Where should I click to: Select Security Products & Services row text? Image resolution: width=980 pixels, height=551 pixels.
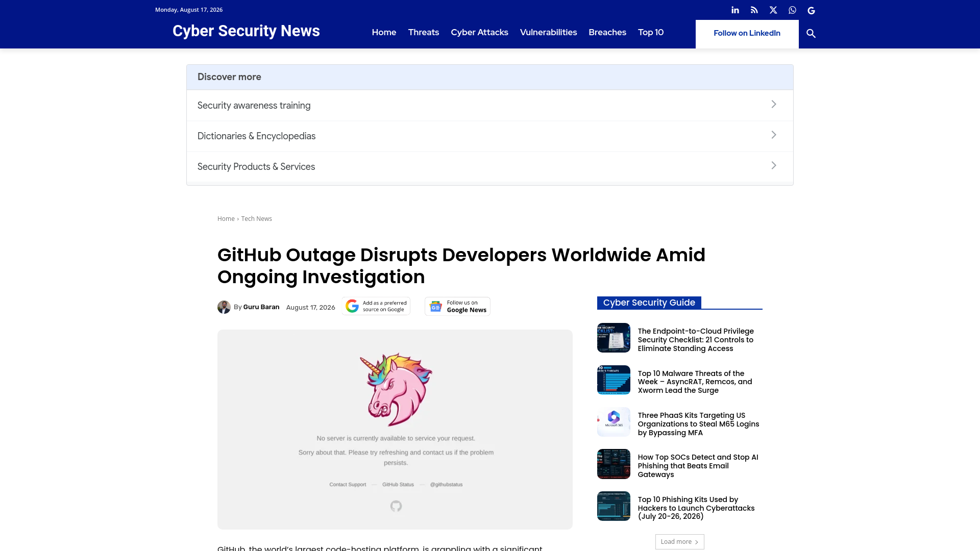[x=256, y=167]
